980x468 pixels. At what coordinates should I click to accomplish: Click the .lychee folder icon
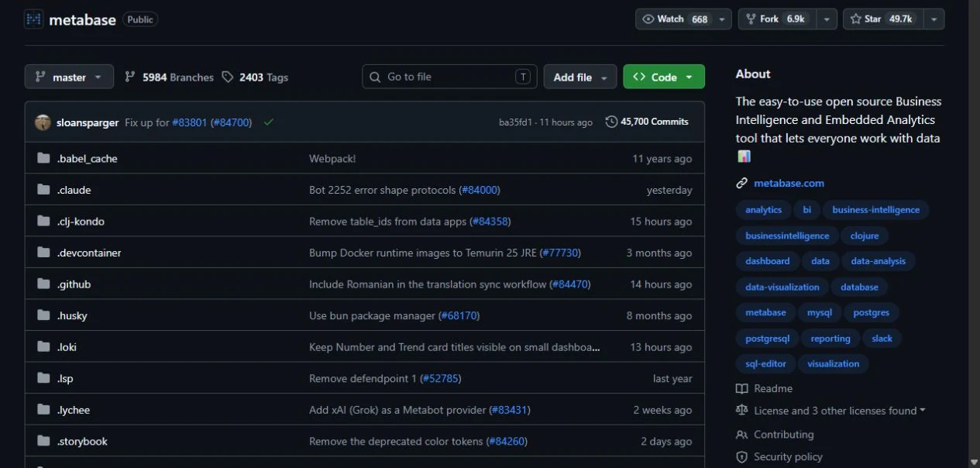43,410
